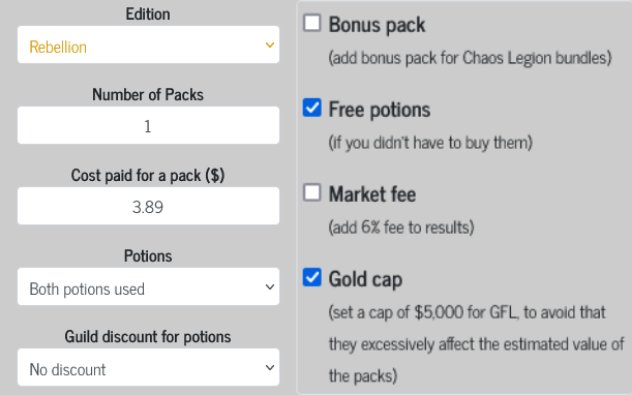Image resolution: width=632 pixels, height=395 pixels.
Task: Expand the 'No discount' guild dropdown
Action: [x=148, y=367]
